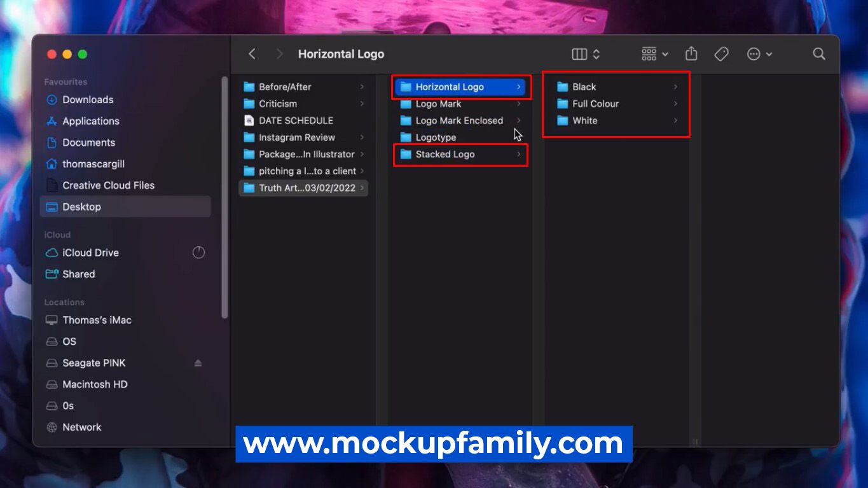The image size is (868, 488).
Task: Click the DATE SCHEDULE file
Action: coord(296,120)
